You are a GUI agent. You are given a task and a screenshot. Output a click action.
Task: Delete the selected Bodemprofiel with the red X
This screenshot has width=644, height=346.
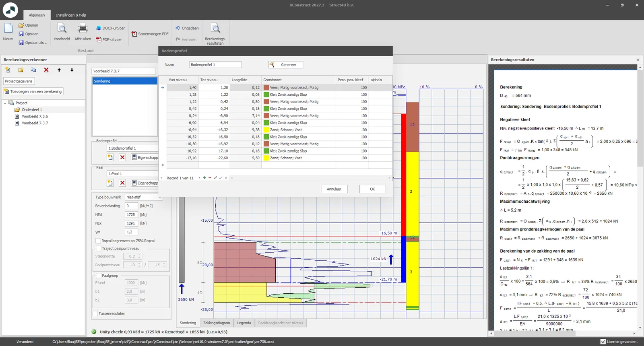coord(122,157)
